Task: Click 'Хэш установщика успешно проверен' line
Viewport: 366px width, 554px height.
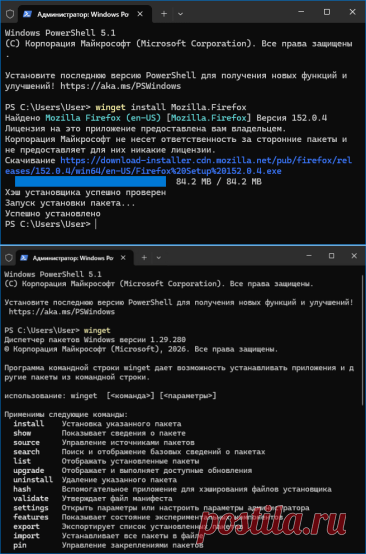Action: click(85, 193)
